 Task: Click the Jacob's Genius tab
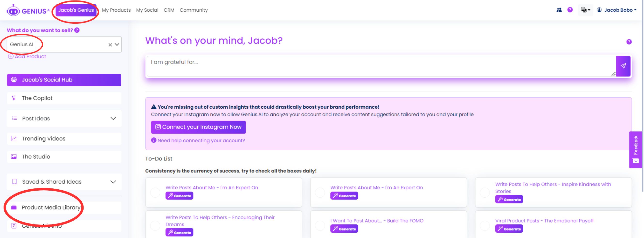76,10
